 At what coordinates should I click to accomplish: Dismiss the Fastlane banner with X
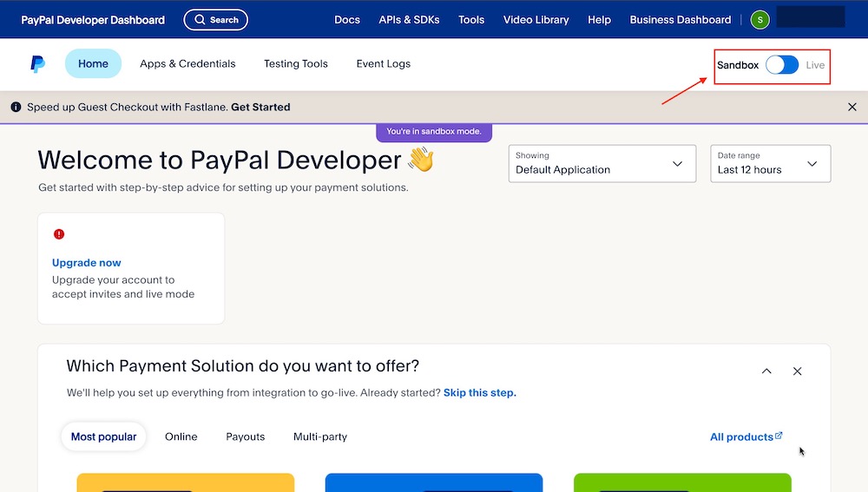[852, 107]
